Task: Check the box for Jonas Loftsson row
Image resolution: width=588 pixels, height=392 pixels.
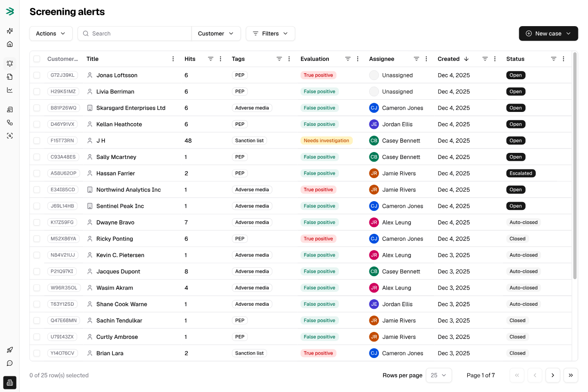Action: [37, 75]
